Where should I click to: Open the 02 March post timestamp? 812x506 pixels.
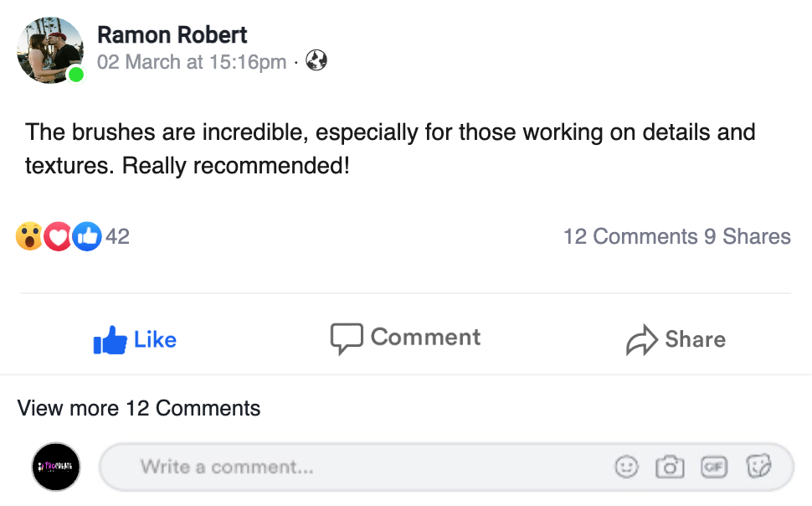coord(192,62)
